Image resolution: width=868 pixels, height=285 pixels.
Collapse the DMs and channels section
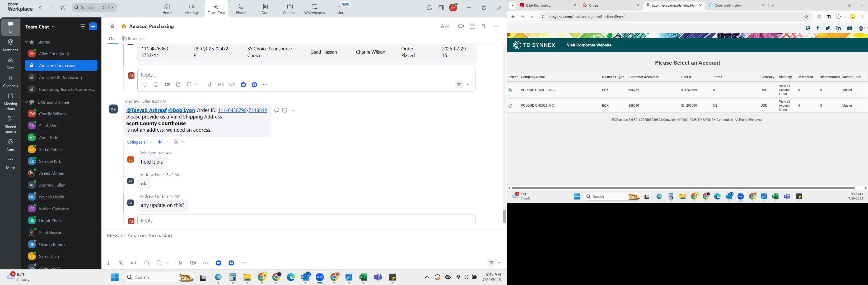pos(26,102)
